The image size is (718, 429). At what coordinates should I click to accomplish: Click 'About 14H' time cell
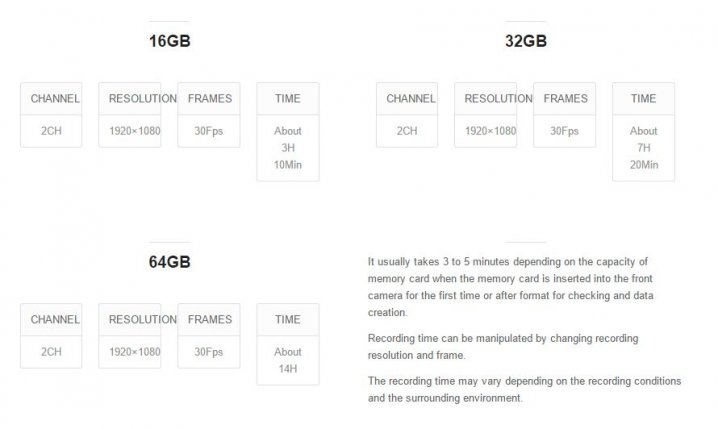(x=288, y=360)
